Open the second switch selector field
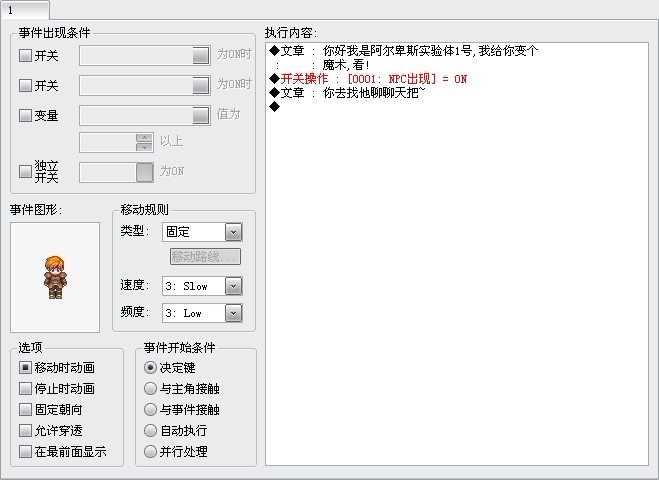This screenshot has height=480, width=659. tap(145, 85)
